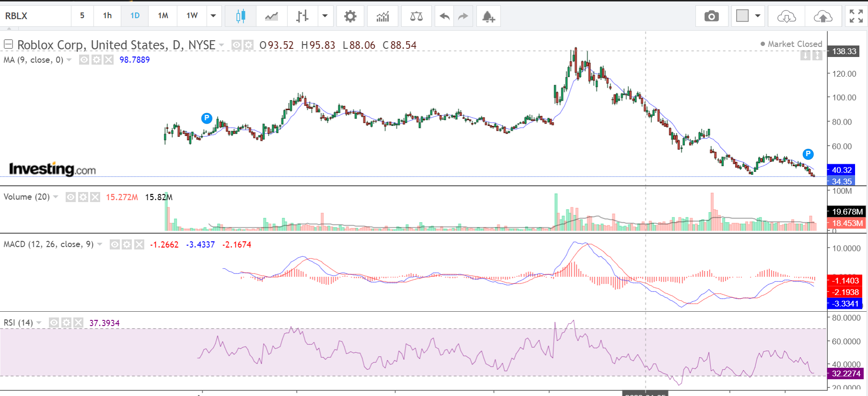This screenshot has width=868, height=396.
Task: Toggle visibility of Volume indicator
Action: coord(70,197)
